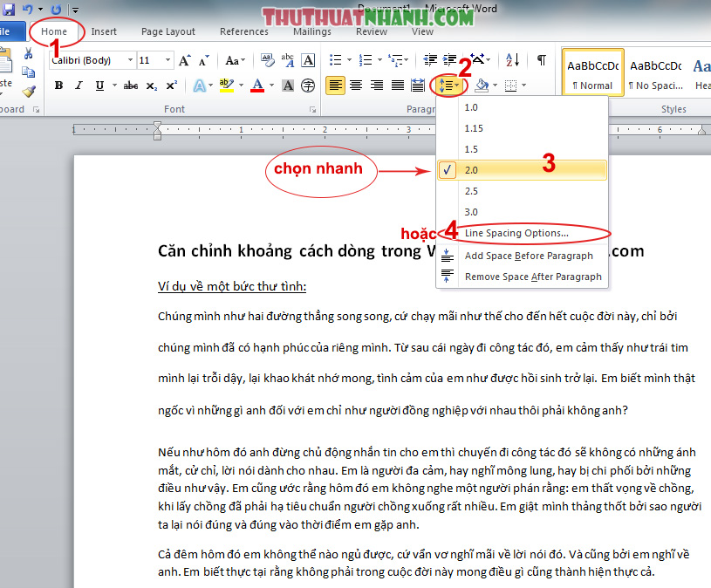Apply Character Shading to text
The image size is (711, 588).
tap(288, 85)
